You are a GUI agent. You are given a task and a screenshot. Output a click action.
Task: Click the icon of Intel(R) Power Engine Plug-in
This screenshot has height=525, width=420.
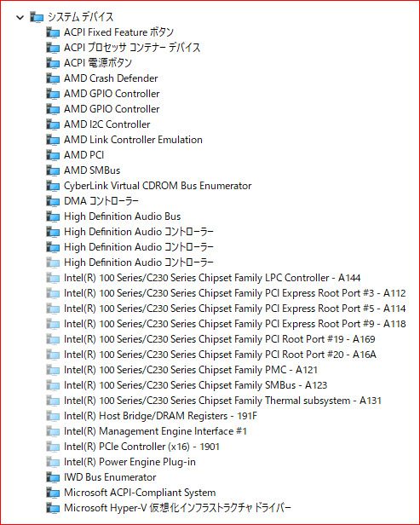pos(53,462)
